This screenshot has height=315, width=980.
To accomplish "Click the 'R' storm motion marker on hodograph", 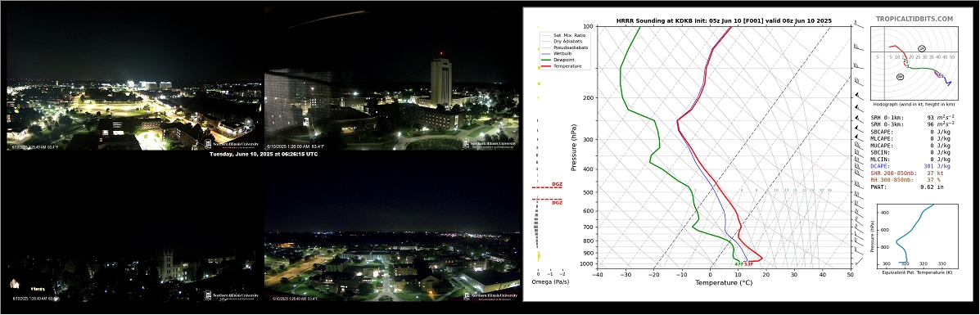I will click(900, 76).
